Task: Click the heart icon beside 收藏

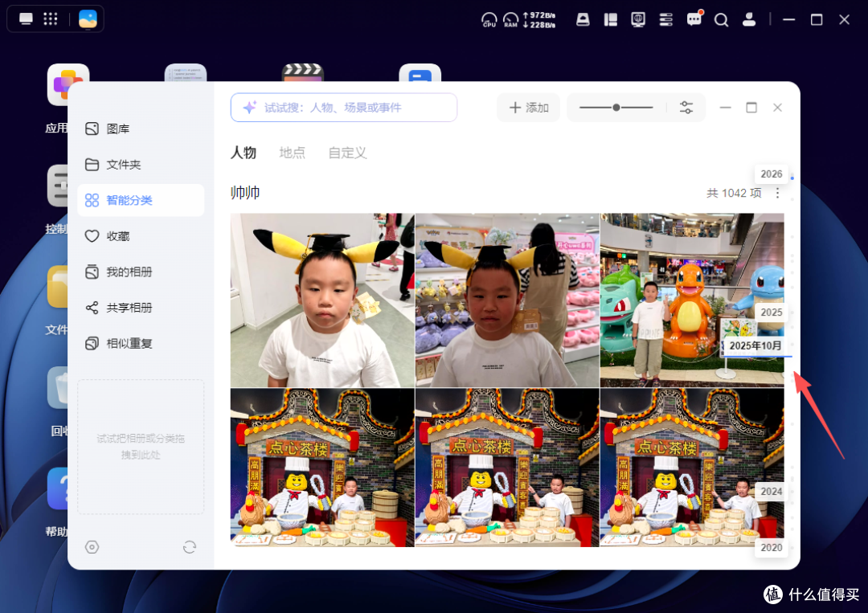Action: (x=92, y=236)
